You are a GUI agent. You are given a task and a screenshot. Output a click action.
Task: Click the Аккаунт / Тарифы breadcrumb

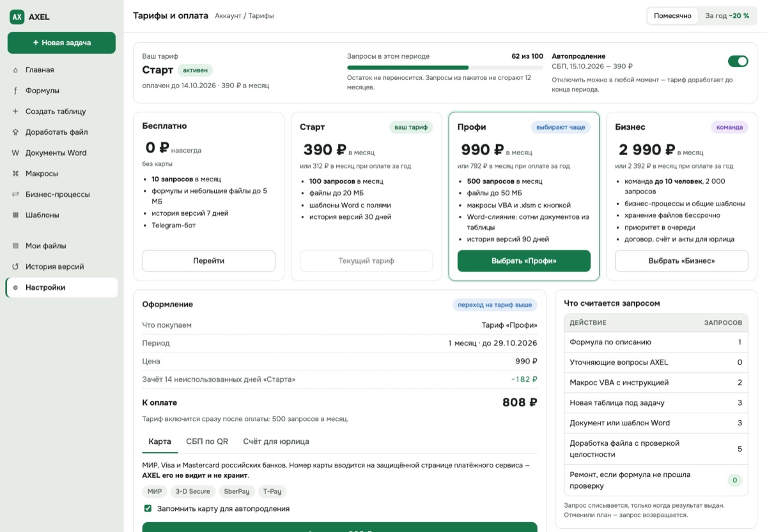(x=244, y=16)
